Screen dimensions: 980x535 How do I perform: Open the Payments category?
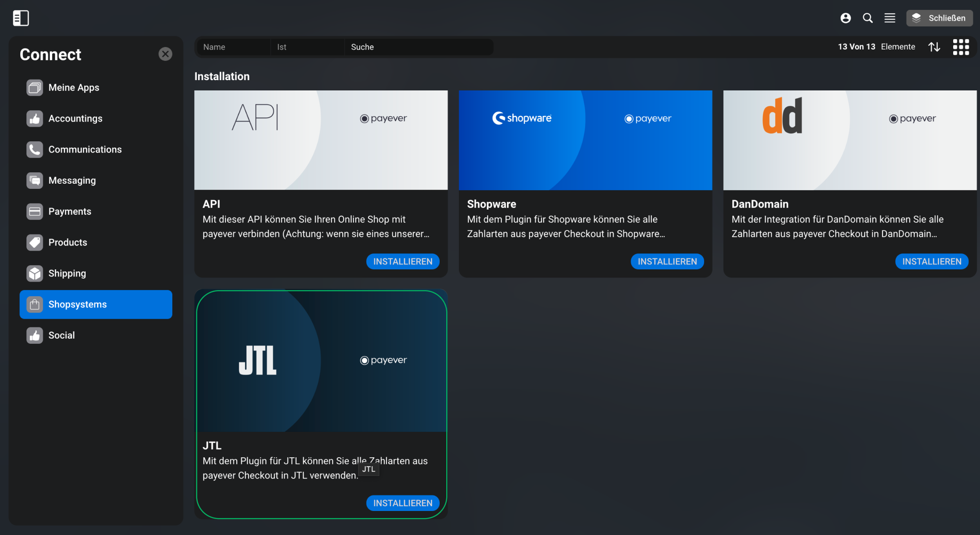tap(96, 211)
